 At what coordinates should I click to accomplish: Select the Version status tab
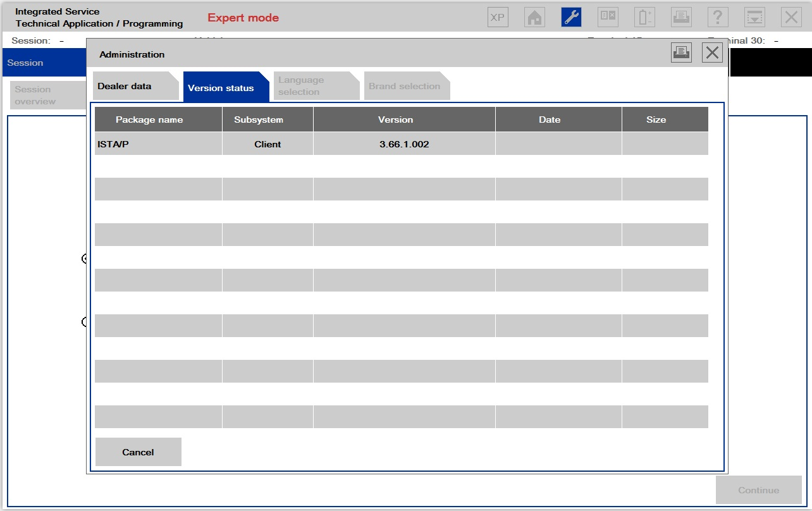click(226, 87)
